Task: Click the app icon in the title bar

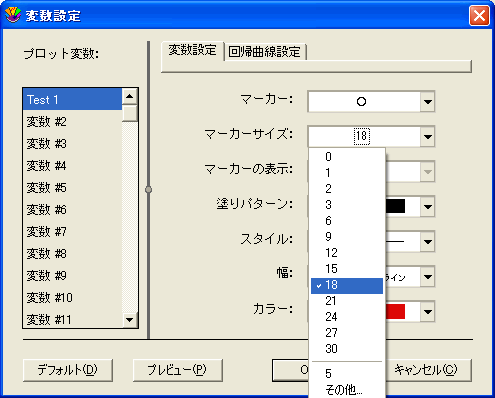Action: [13, 15]
